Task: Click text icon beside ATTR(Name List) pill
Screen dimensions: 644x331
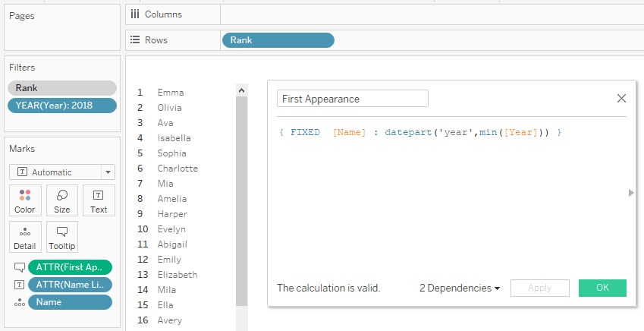Action: tap(18, 285)
